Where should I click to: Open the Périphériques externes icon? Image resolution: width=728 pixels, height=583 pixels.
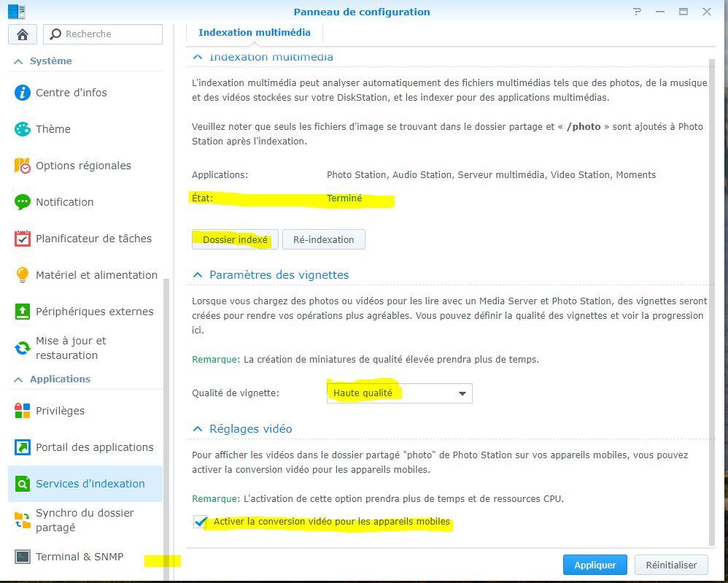(23, 312)
